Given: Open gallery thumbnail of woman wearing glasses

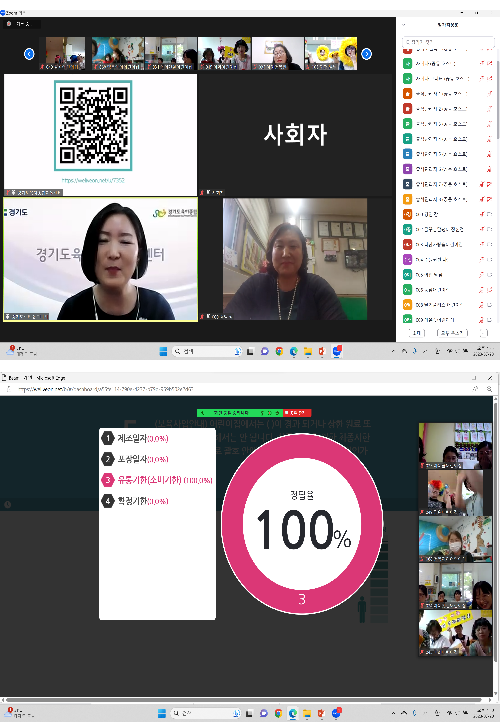Looking at the screenshot, I should coord(278,54).
